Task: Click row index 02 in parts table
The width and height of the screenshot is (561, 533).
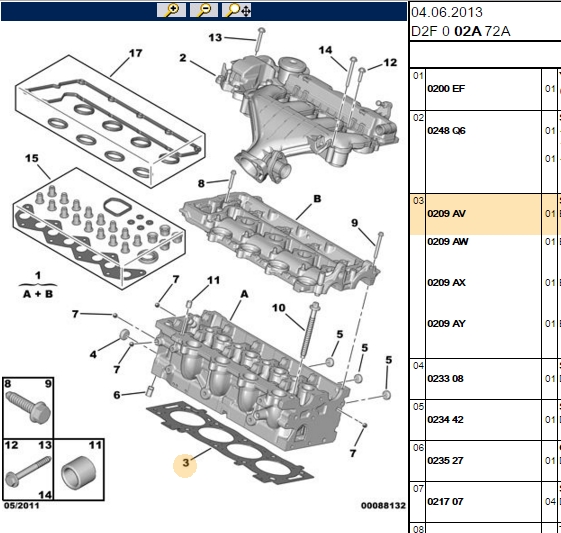Action: click(x=418, y=118)
